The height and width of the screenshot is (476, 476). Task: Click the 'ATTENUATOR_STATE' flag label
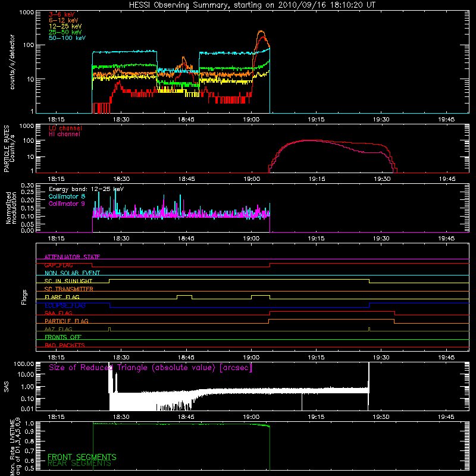click(x=72, y=257)
